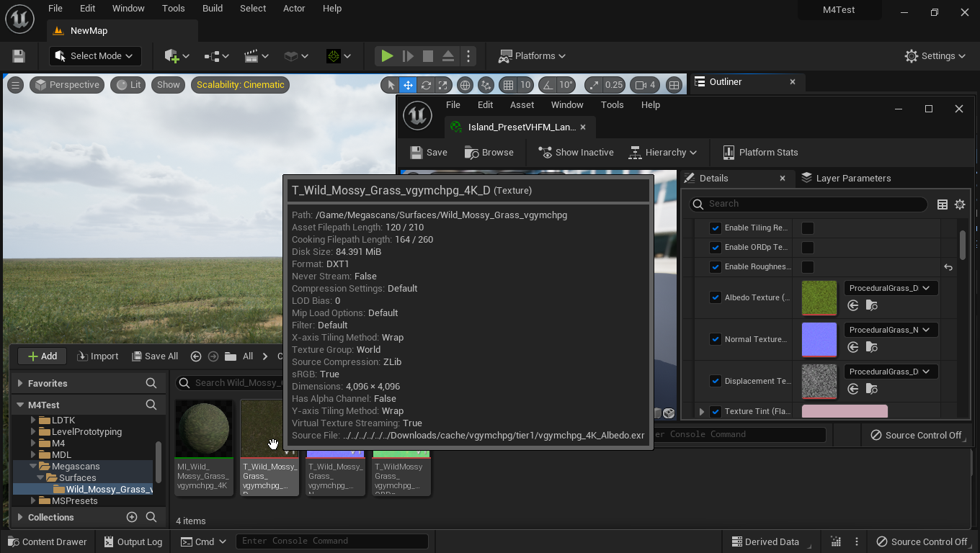The image size is (980, 553).
Task: Open Platform Stats
Action: click(x=760, y=153)
